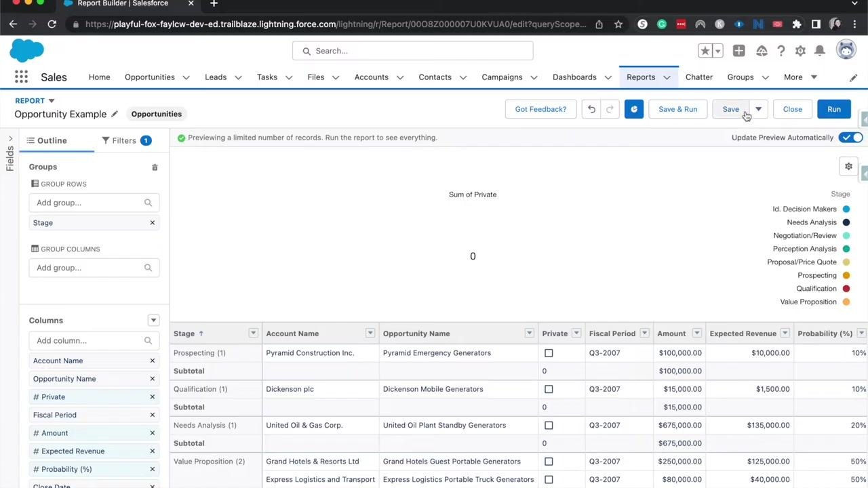868x488 pixels.
Task: Check Private box for Grand Hotels Guest Portable Generators
Action: click(549, 462)
